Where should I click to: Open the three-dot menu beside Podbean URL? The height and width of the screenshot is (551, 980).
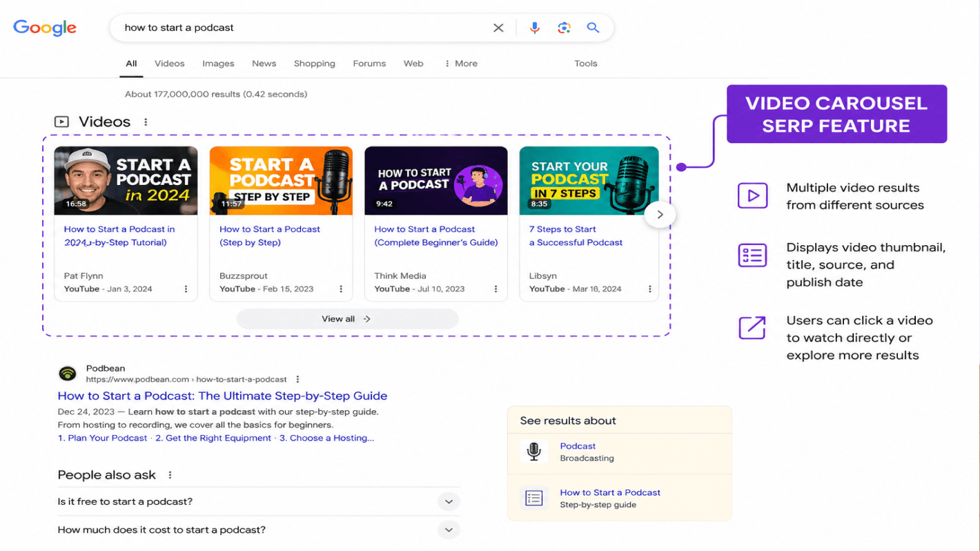(297, 379)
